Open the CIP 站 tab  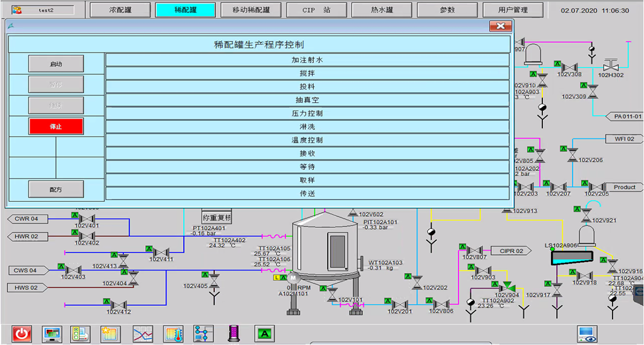[x=316, y=10]
